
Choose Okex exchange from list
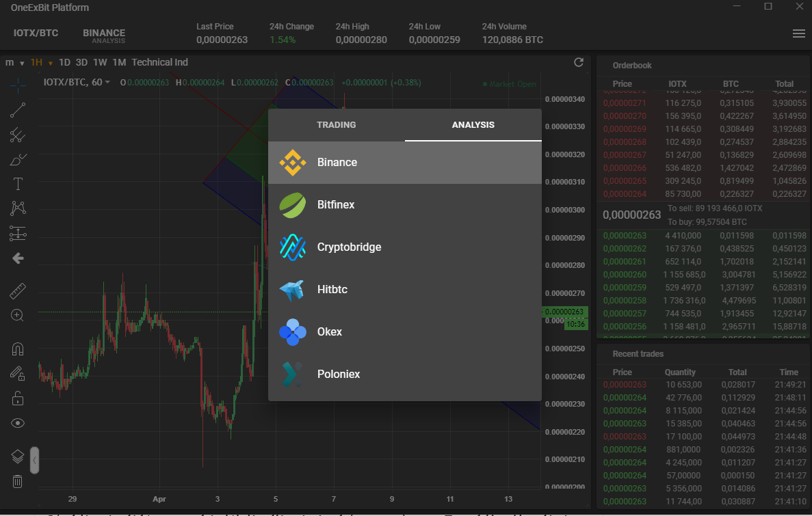pos(405,332)
